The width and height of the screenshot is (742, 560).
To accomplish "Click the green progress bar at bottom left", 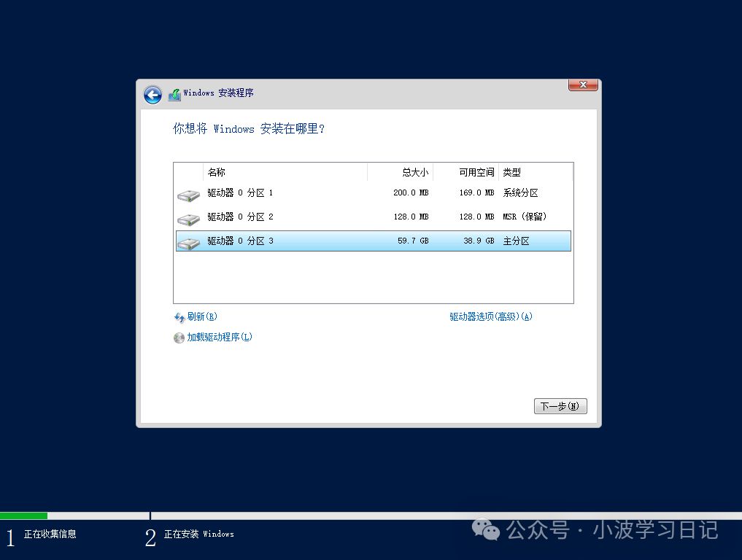I will tap(24, 516).
